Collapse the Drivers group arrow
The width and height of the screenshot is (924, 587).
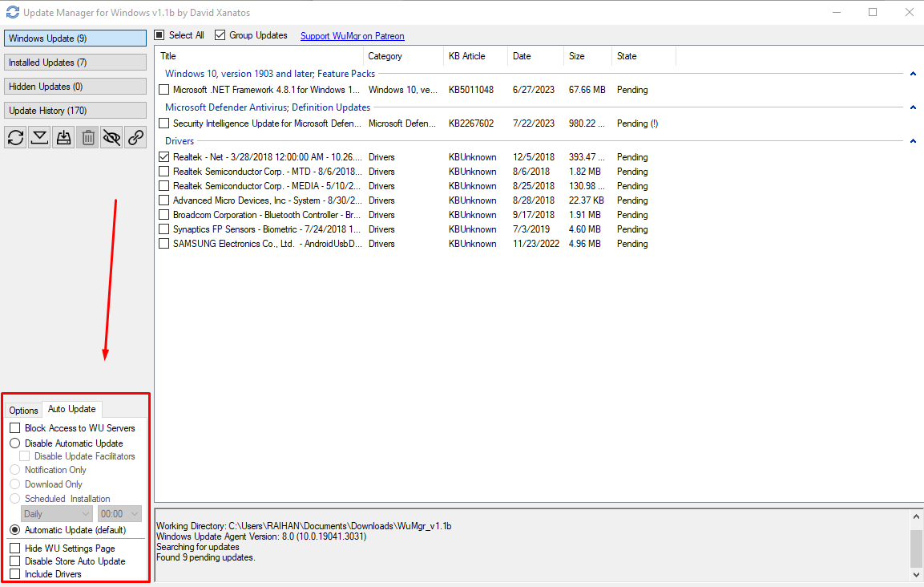(x=913, y=141)
